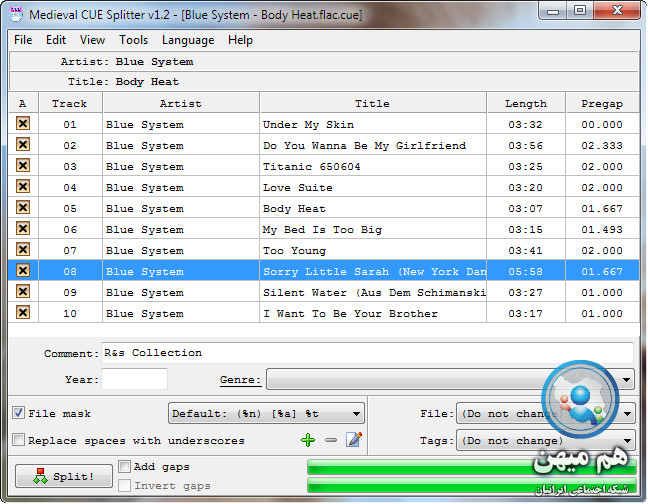
Task: Click the minus remove-mask icon
Action: [331, 440]
